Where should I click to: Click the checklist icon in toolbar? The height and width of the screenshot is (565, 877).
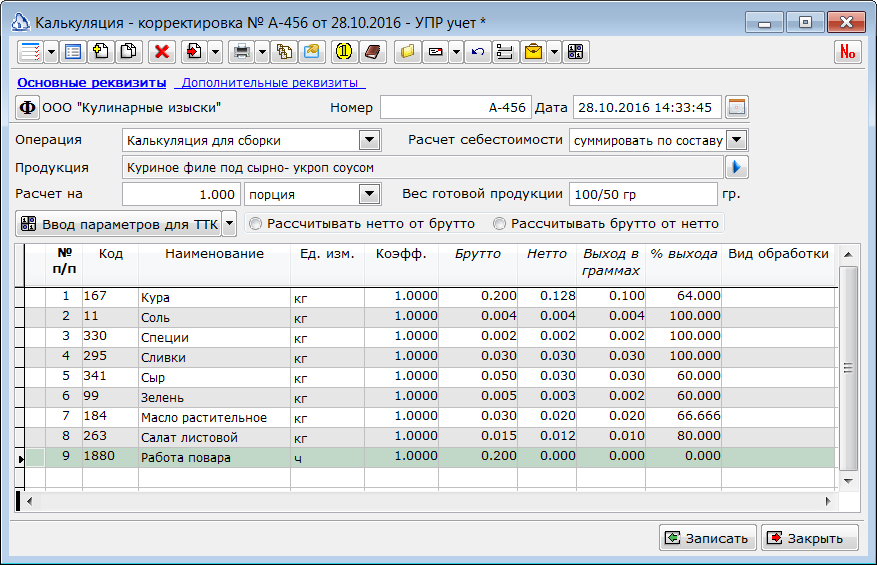pyautogui.click(x=30, y=52)
